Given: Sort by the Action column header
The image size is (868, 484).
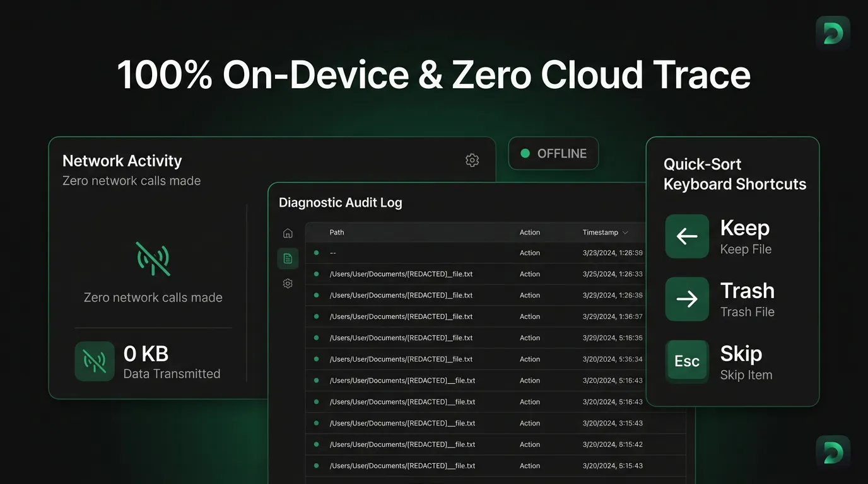Looking at the screenshot, I should tap(530, 233).
